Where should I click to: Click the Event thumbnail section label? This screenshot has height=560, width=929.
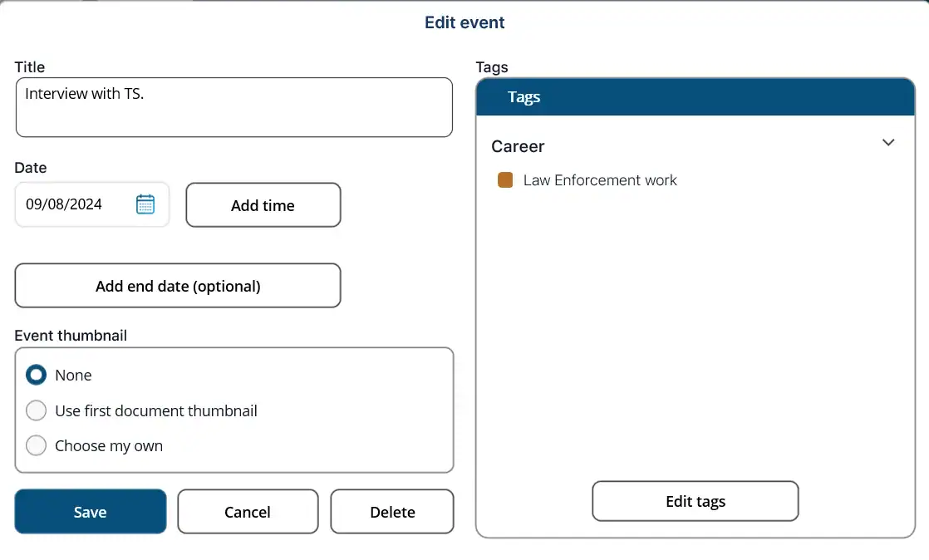click(71, 336)
